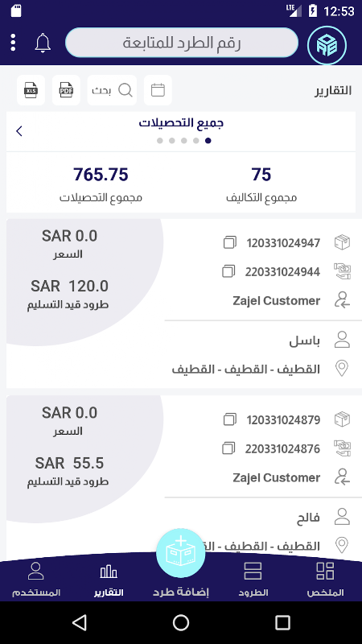Image resolution: width=362 pixels, height=644 pixels.
Task: Select the active dark page dot
Action: point(208,140)
